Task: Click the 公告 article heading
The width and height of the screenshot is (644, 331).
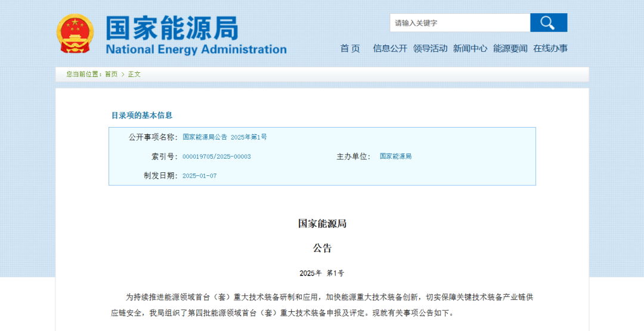Action: click(x=323, y=249)
